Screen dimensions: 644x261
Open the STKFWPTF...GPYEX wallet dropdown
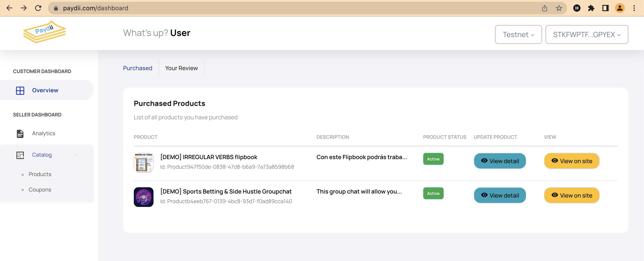click(x=586, y=34)
